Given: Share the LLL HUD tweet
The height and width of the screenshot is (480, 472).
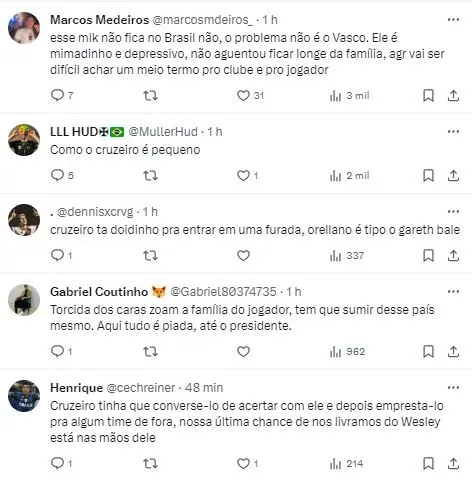Looking at the screenshot, I should [453, 175].
